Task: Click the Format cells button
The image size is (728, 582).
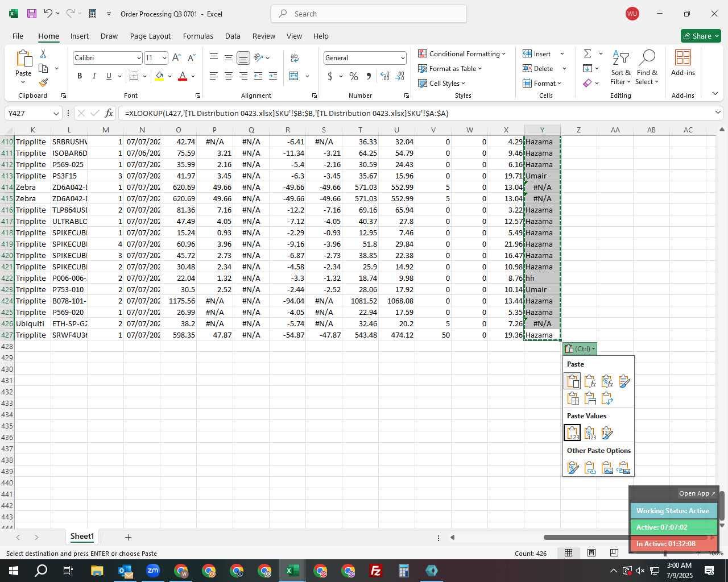Action: click(542, 83)
